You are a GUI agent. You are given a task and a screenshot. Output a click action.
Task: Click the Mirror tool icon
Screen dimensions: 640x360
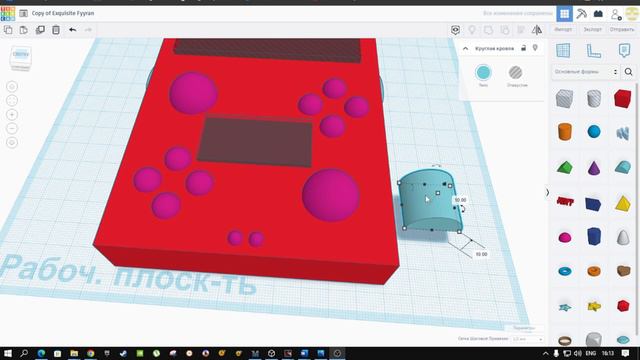tap(537, 30)
